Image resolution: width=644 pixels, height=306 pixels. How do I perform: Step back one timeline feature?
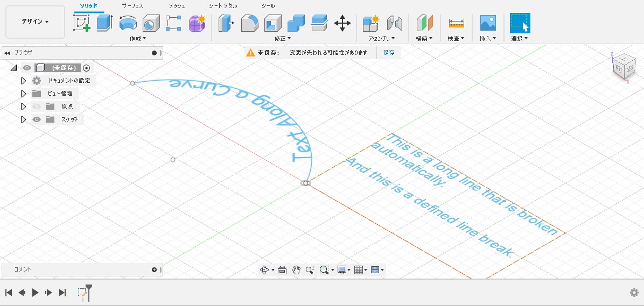[x=22, y=293]
